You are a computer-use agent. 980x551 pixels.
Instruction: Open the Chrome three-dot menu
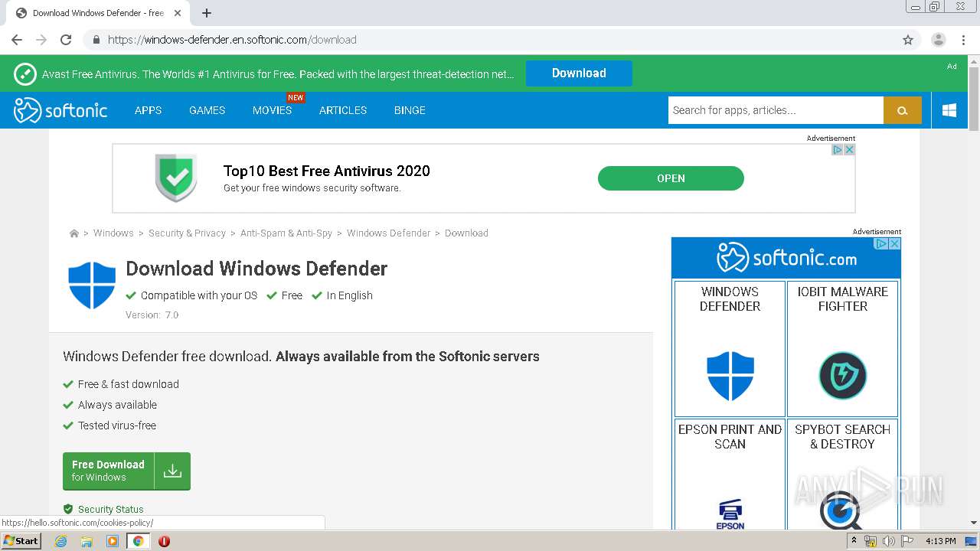[964, 40]
